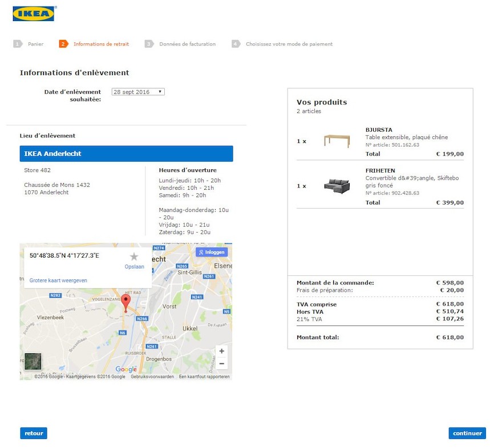Click the FRIHETEN product name

click(380, 170)
